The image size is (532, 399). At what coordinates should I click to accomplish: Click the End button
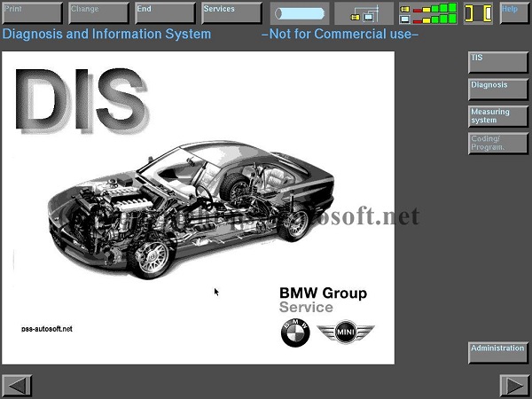tap(165, 12)
